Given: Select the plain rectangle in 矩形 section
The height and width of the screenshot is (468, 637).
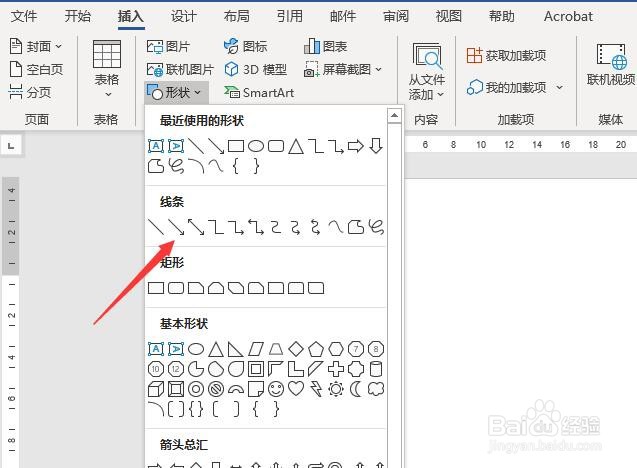Looking at the screenshot, I should (x=156, y=288).
